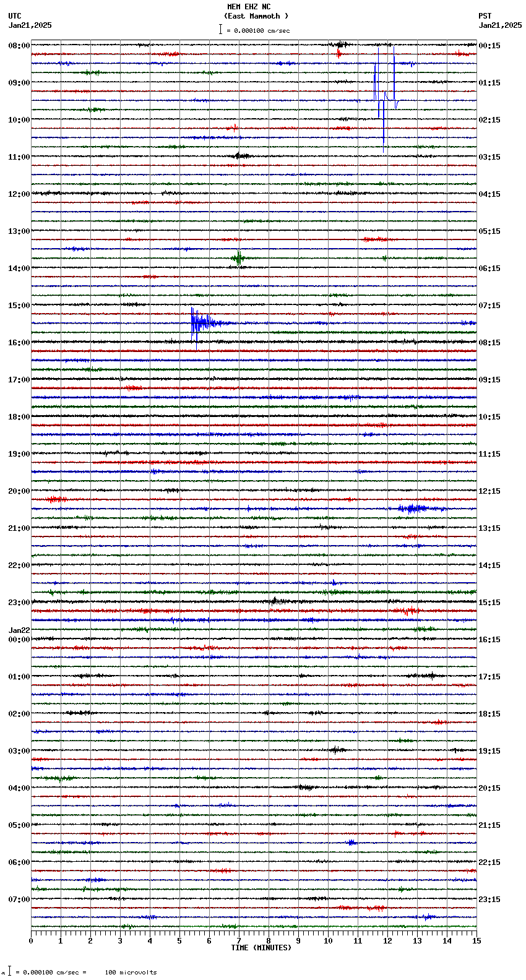526x980 pixels.
Task: Click the 17:15 PST row label
Action: pos(489,677)
